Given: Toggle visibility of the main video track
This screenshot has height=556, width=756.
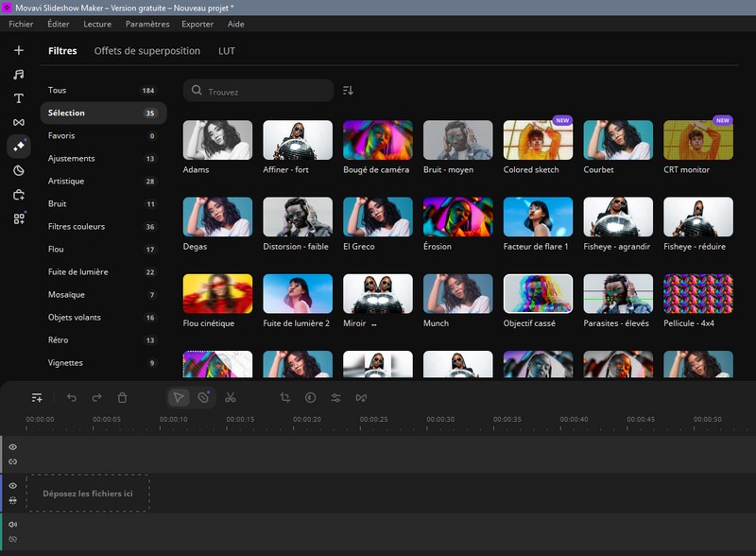Looking at the screenshot, I should [13, 486].
